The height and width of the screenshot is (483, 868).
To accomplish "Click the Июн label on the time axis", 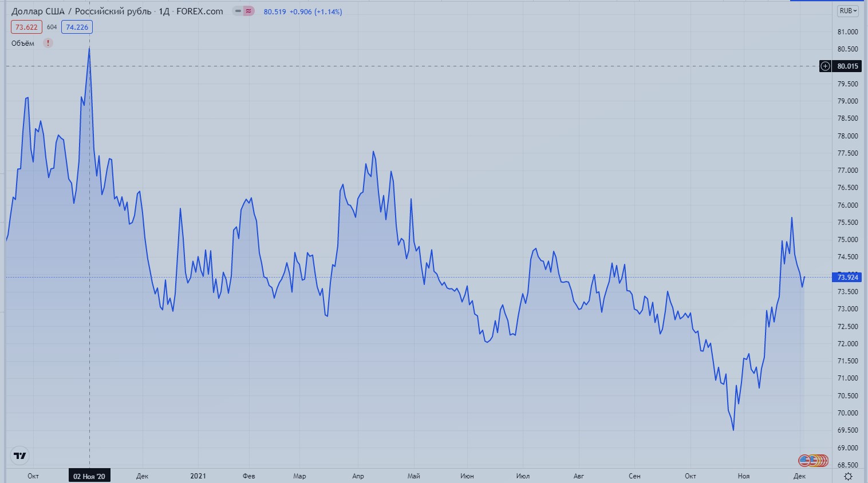I will pyautogui.click(x=467, y=476).
